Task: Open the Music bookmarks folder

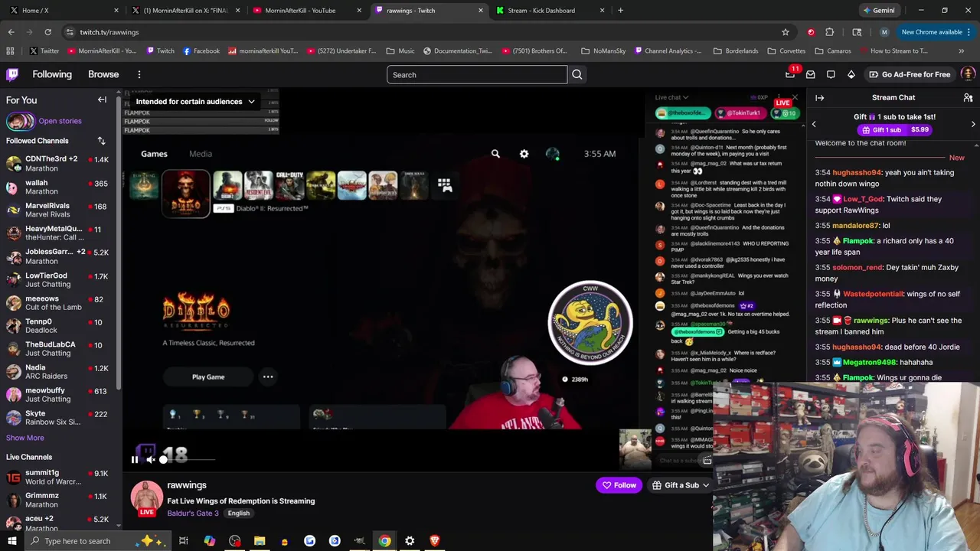Action: 400,51
